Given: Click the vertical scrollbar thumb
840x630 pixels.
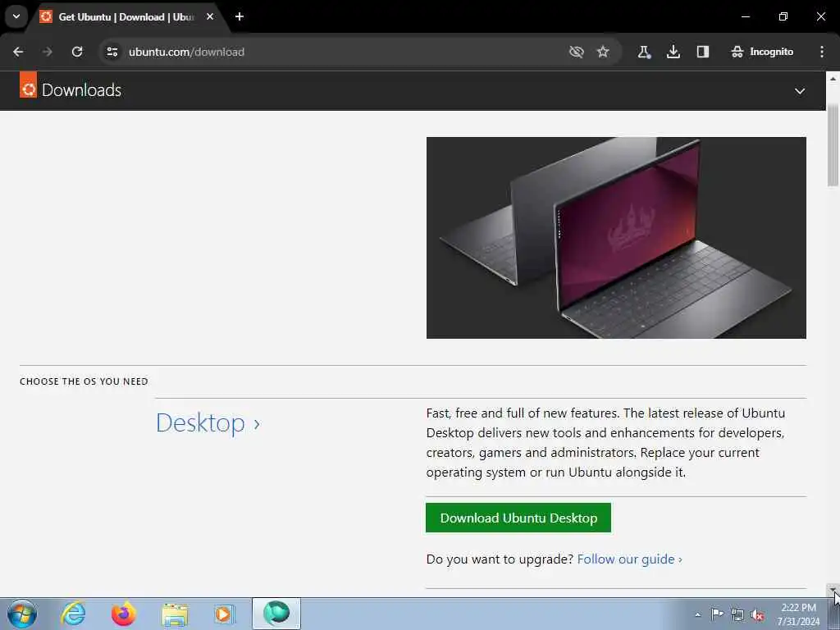Looking at the screenshot, I should point(833,144).
